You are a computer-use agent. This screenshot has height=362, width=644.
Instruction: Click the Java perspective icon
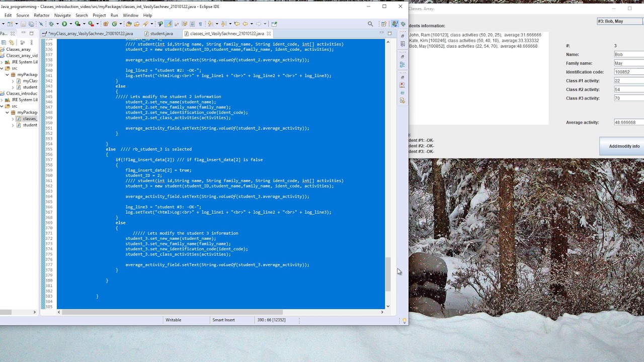(x=395, y=24)
